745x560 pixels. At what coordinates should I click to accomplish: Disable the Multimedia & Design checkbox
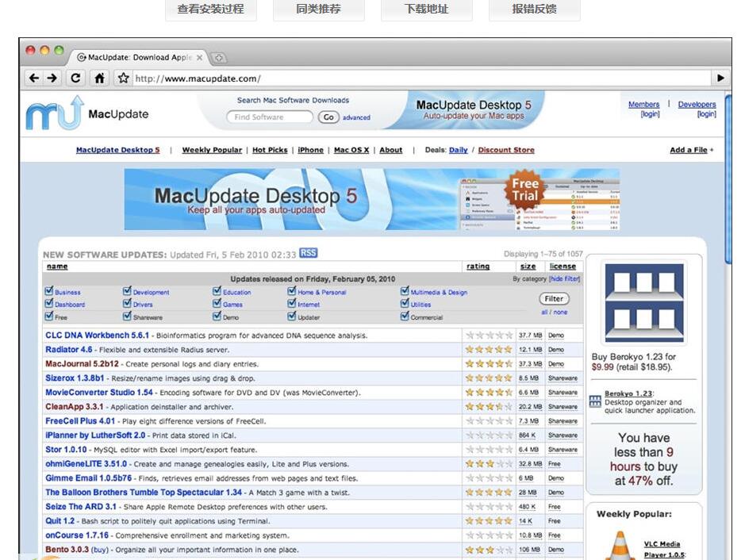[405, 292]
